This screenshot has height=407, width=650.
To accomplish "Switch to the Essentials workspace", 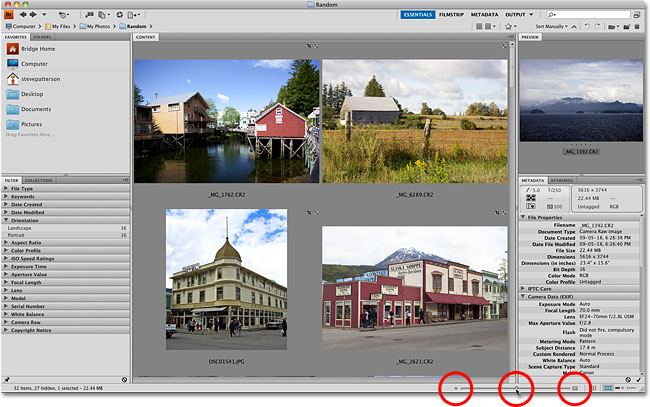I will click(417, 15).
